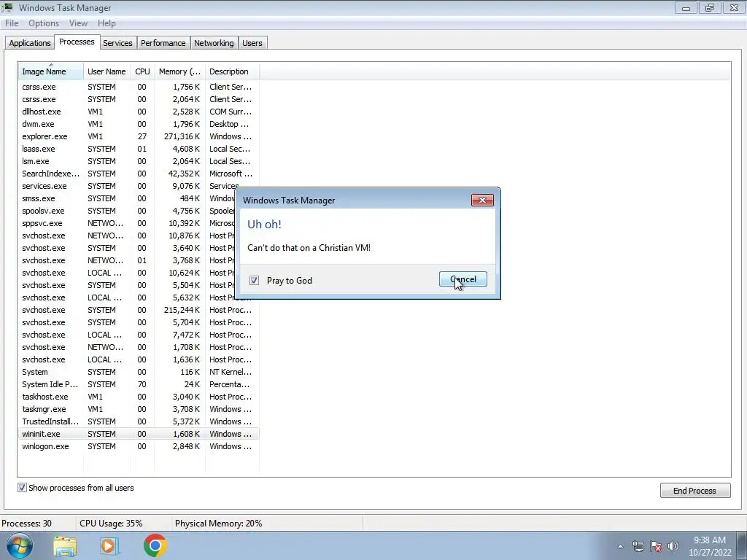Go to the Networking tab

tap(214, 43)
